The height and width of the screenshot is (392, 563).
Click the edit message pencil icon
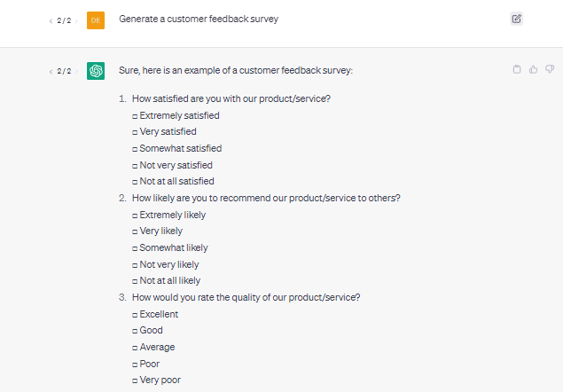tap(516, 19)
